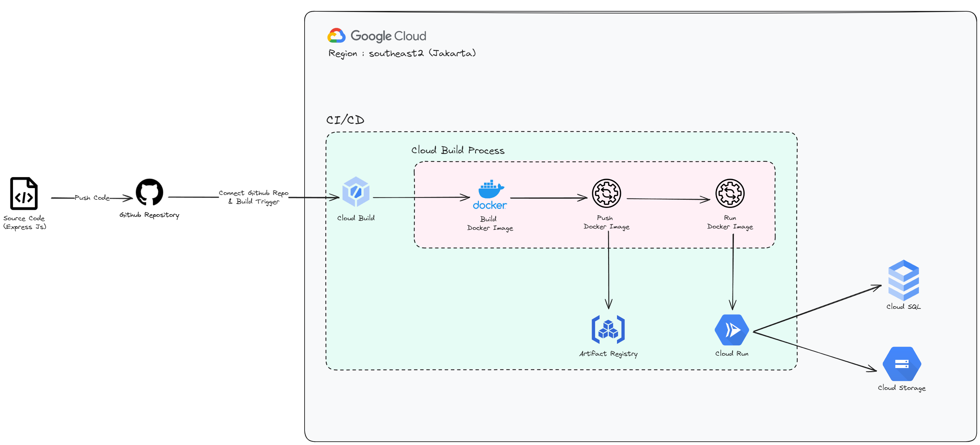Select the Artifact Registry text label
The image size is (980, 445).
(608, 354)
